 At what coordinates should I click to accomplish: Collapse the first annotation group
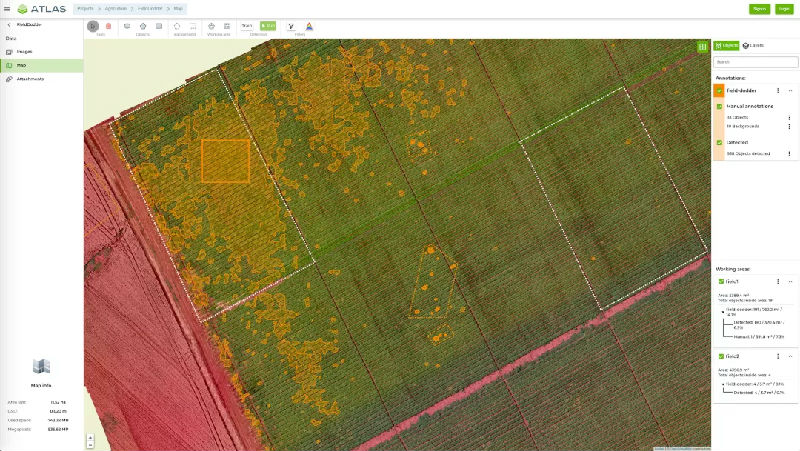tap(790, 90)
